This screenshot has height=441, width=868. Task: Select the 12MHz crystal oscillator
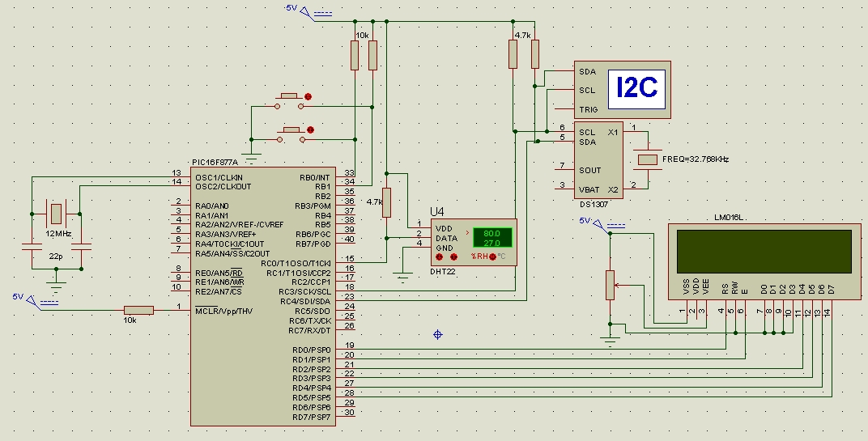tap(56, 214)
